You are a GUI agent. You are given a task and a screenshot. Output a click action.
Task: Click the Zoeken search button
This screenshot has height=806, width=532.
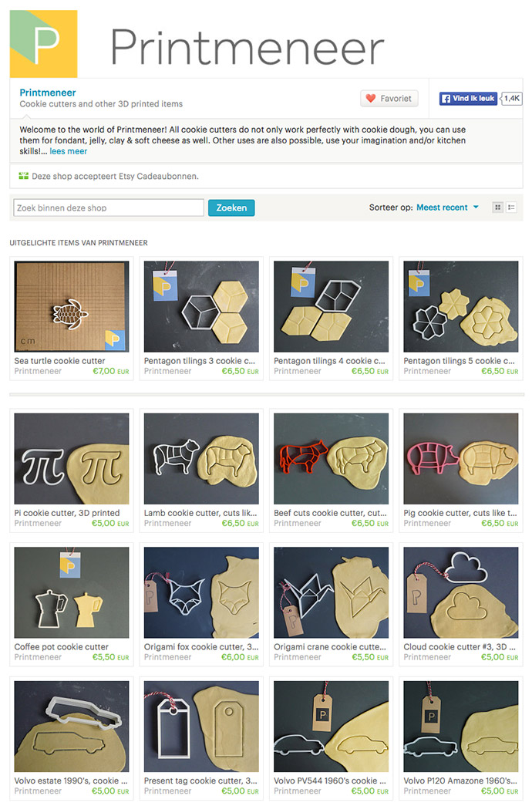tap(231, 207)
